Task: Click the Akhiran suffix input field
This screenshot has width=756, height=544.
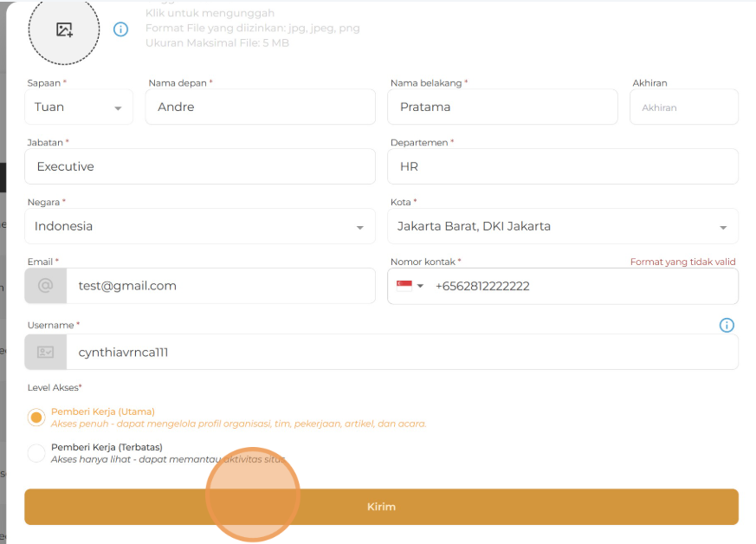Action: [x=683, y=107]
